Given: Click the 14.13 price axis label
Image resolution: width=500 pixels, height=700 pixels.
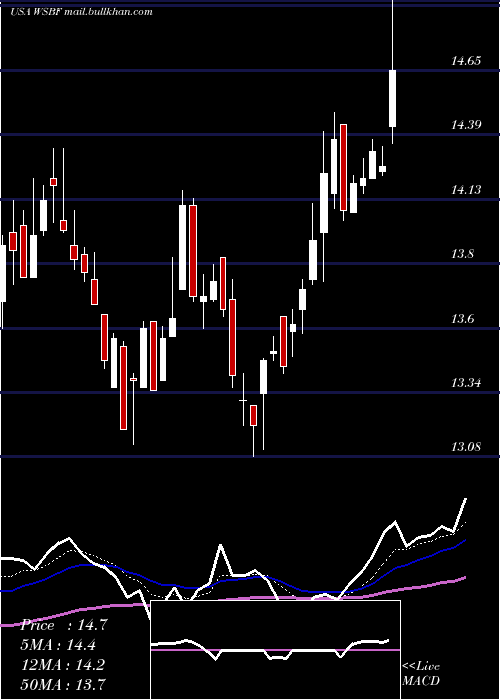Looking at the screenshot, I should pos(466,190).
